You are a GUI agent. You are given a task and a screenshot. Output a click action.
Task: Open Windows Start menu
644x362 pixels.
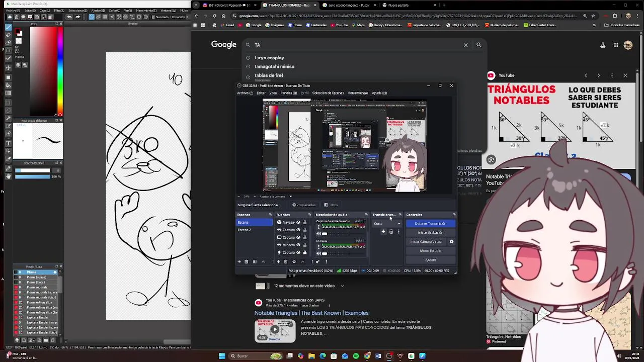coord(222,356)
